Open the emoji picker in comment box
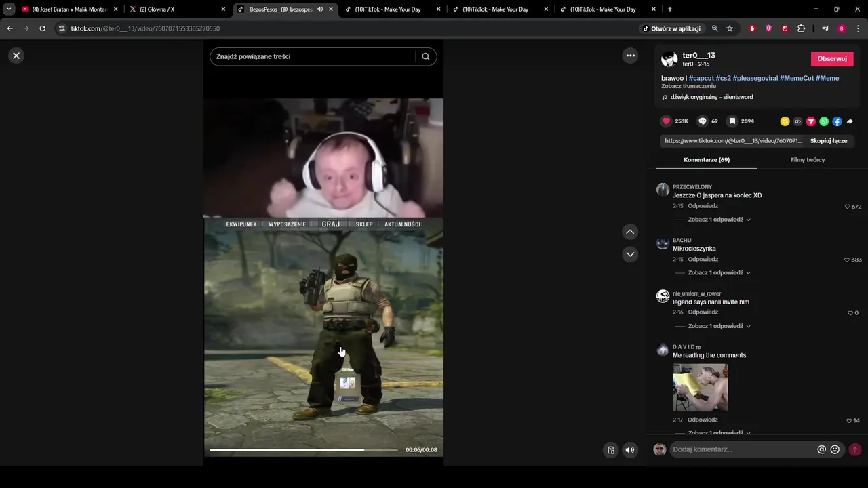The image size is (868, 488). [x=835, y=449]
